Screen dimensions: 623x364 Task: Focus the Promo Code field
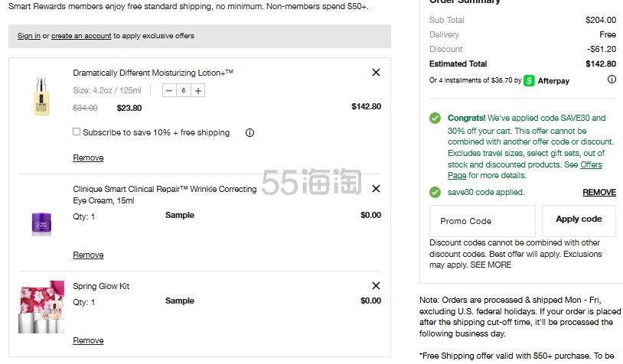pyautogui.click(x=482, y=221)
